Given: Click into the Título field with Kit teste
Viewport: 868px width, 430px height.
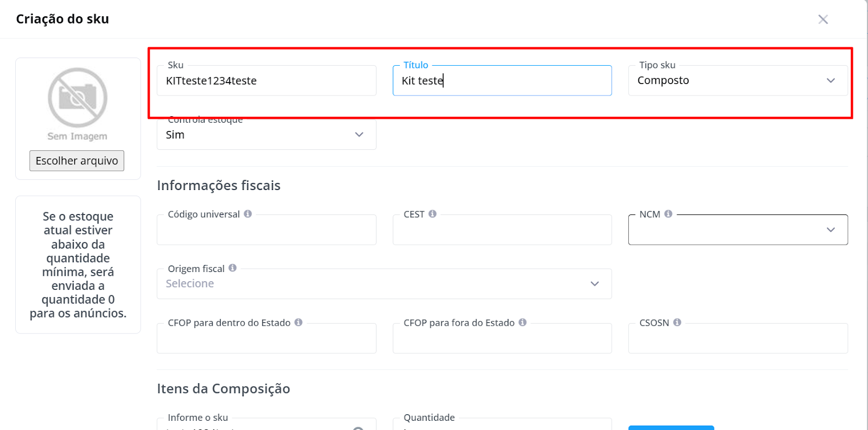Looking at the screenshot, I should pos(502,80).
